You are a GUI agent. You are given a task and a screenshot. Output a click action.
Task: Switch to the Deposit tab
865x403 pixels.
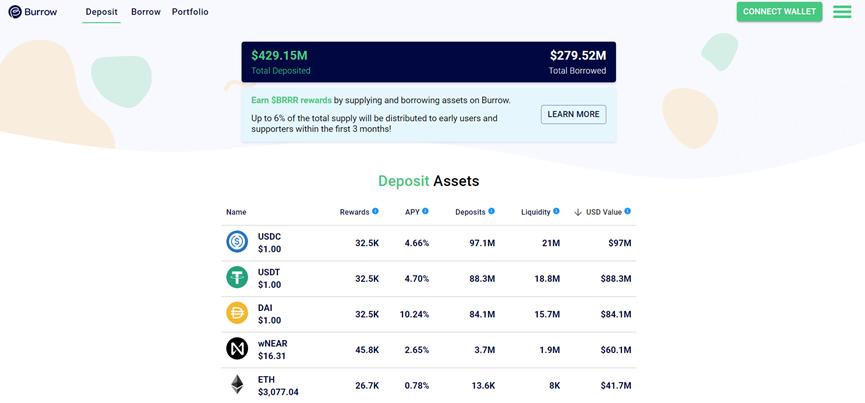pos(101,12)
